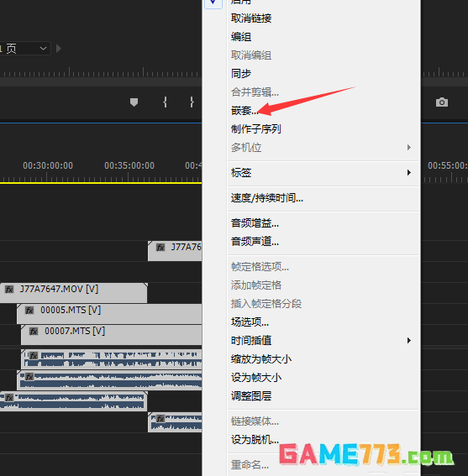Click fx badge on 00005.MTS clip
This screenshot has height=476, width=468.
tap(29, 311)
